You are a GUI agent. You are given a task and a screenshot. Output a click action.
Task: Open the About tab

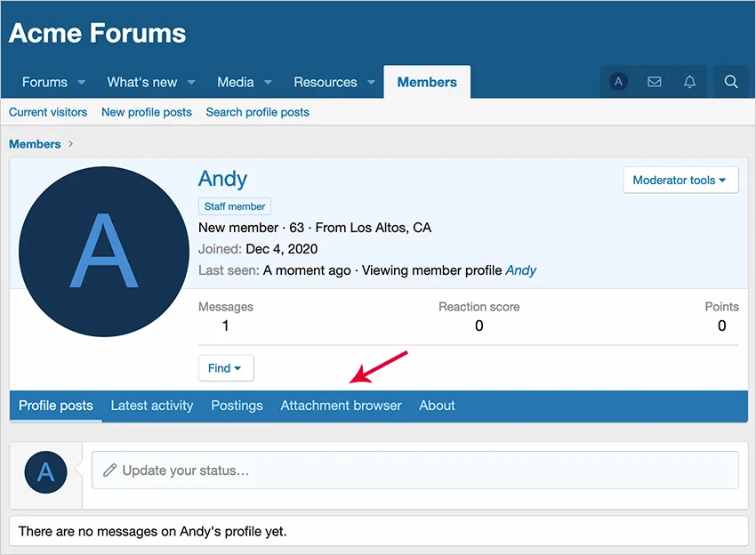[x=437, y=406]
